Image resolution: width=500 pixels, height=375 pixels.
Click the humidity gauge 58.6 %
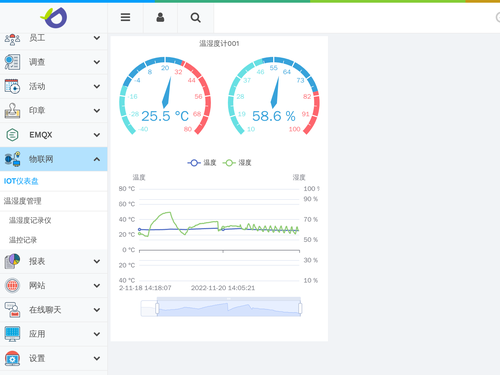pos(274,95)
